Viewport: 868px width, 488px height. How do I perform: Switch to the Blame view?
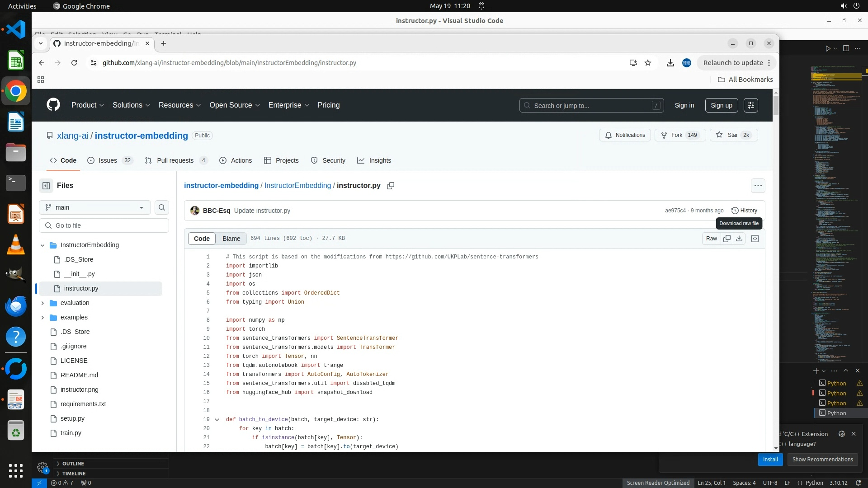coord(231,239)
